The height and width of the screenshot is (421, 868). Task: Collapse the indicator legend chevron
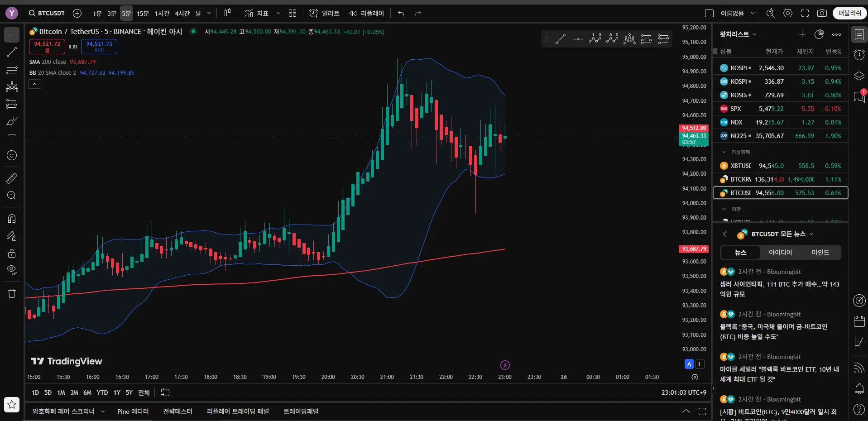click(x=35, y=84)
